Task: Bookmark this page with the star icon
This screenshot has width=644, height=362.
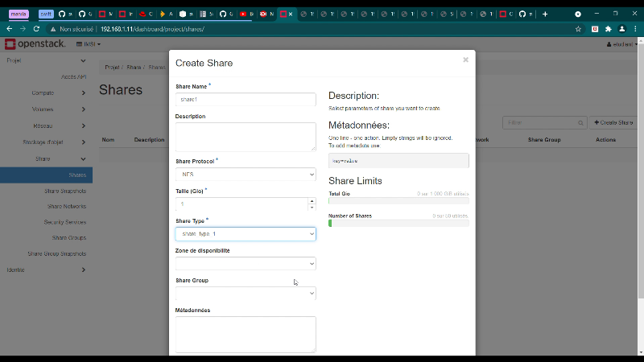Action: click(x=578, y=28)
